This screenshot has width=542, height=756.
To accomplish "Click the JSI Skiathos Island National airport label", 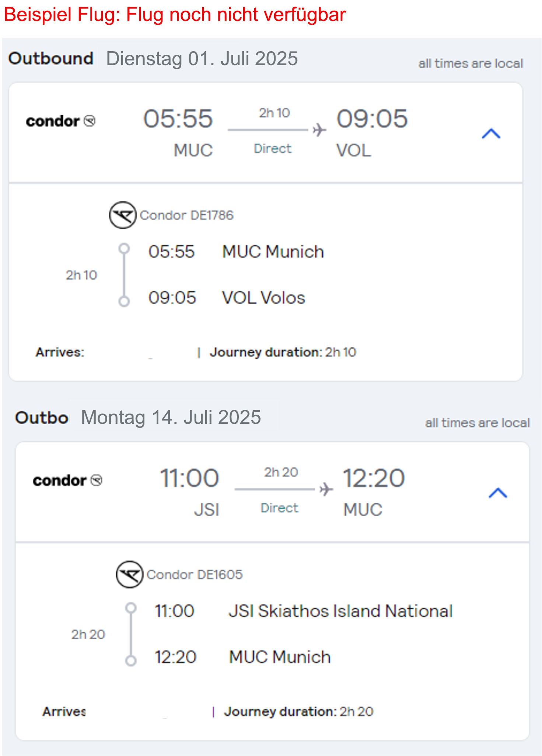I will click(340, 611).
